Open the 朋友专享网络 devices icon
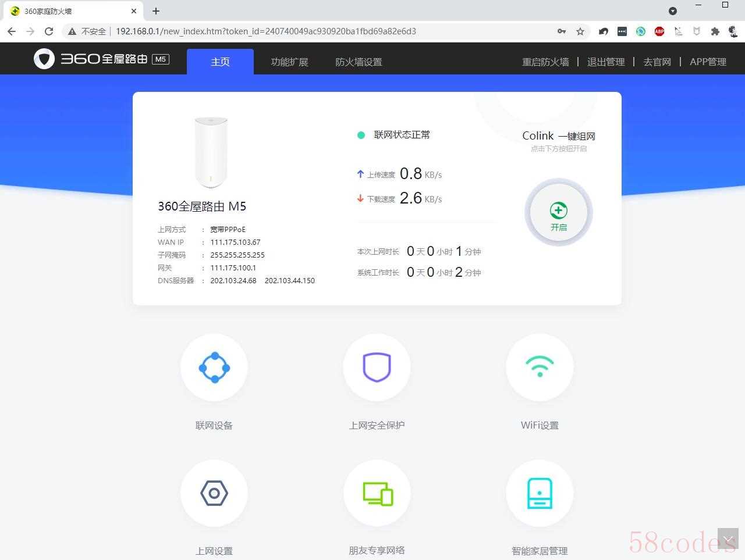 377,493
